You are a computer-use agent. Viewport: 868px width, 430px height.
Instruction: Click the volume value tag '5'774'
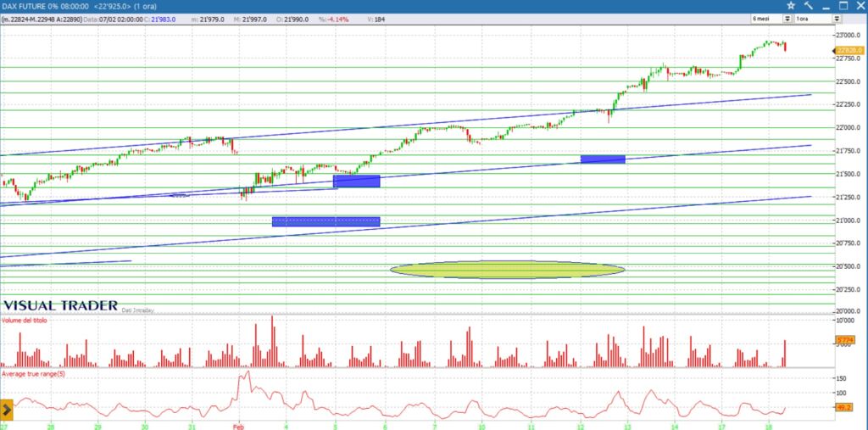click(845, 340)
